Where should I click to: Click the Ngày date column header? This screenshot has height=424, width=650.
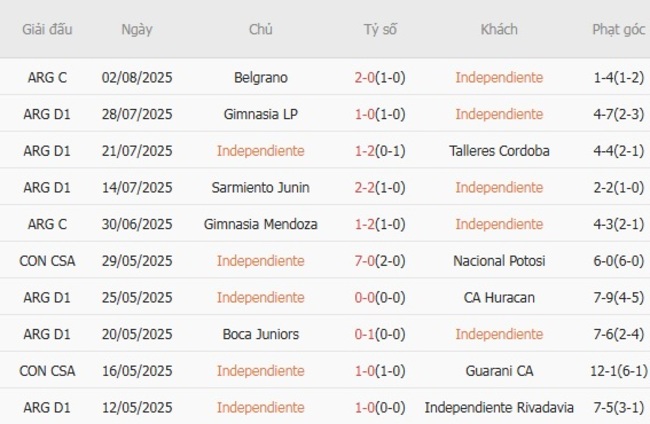[x=137, y=29]
